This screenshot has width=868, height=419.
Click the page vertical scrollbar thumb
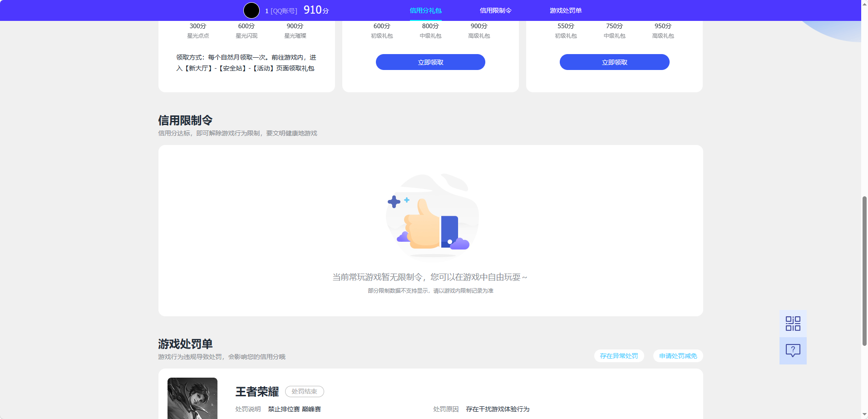864,271
